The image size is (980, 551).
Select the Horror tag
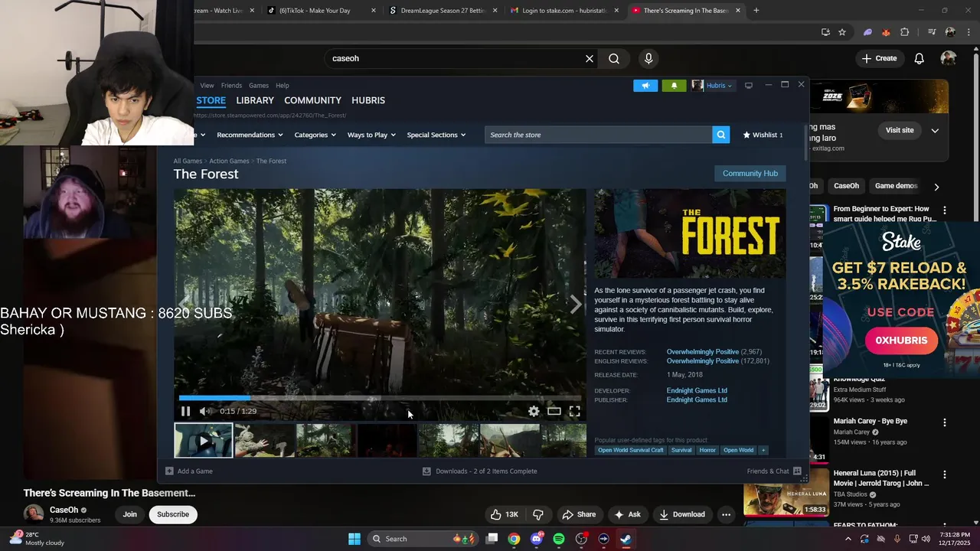tap(707, 450)
